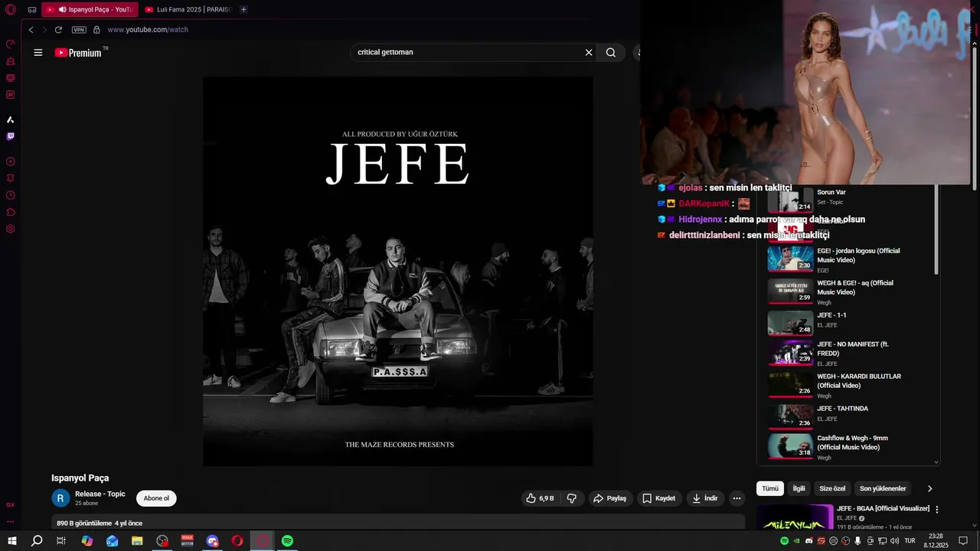Open the volume control in system tray
Screen dimensions: 980x551
tap(895, 541)
